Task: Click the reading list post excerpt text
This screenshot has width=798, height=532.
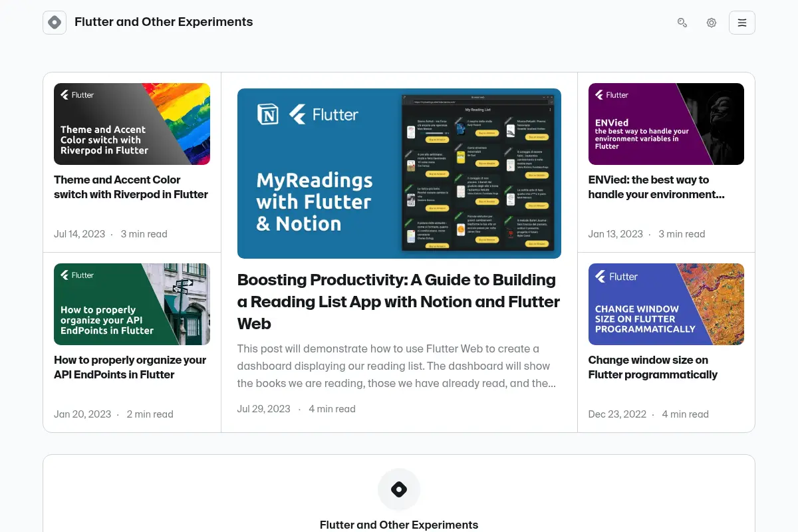Action: (x=396, y=366)
